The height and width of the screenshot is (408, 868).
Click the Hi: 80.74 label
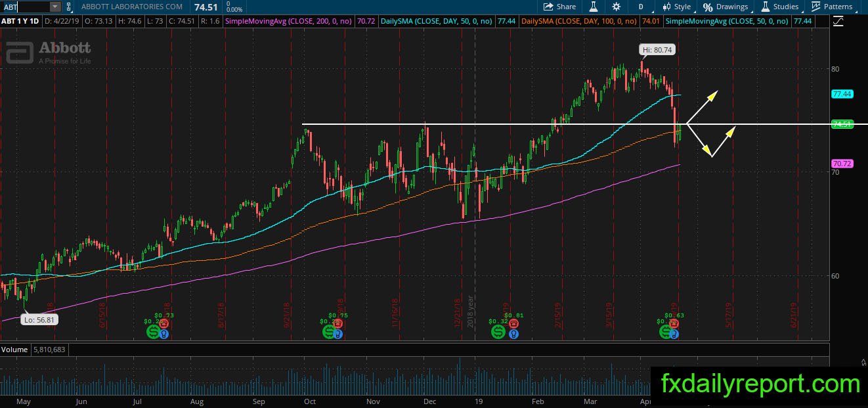click(657, 49)
